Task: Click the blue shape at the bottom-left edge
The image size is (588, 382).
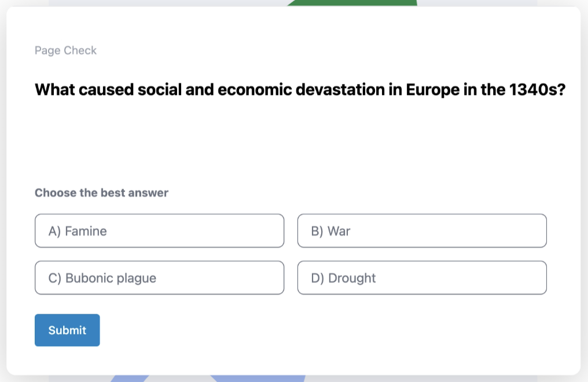Action: pos(128,379)
